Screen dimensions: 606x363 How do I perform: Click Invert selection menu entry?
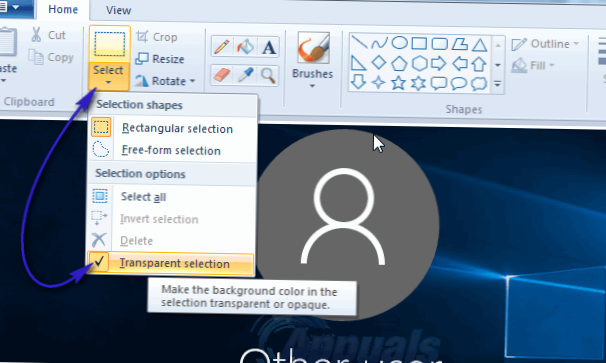pyautogui.click(x=172, y=219)
